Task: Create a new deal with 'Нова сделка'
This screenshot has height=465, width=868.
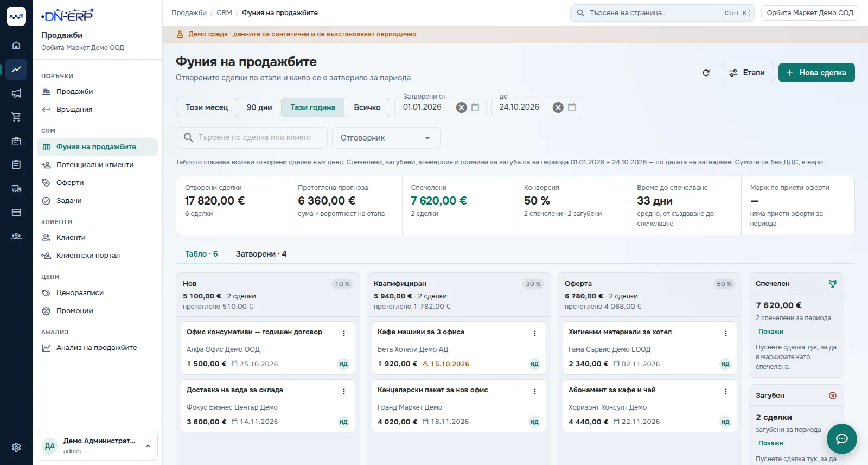Action: coord(816,73)
